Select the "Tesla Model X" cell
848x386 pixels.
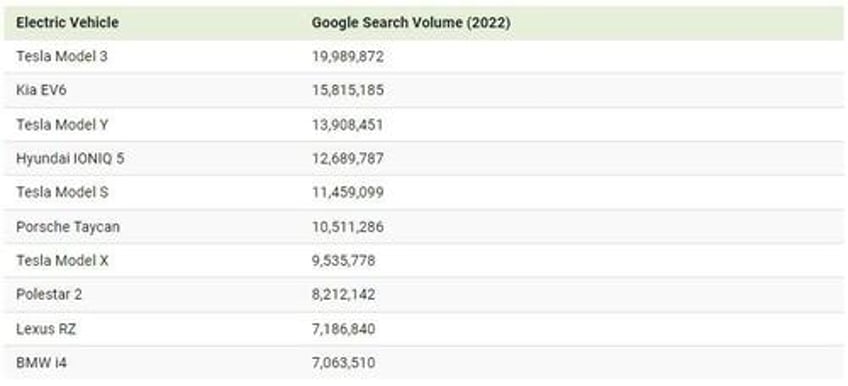click(x=62, y=261)
